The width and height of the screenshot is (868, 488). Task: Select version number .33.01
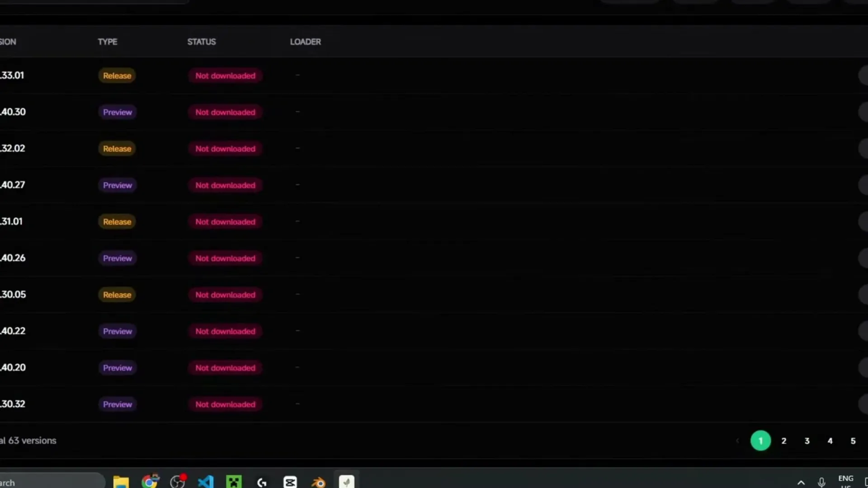pyautogui.click(x=12, y=75)
